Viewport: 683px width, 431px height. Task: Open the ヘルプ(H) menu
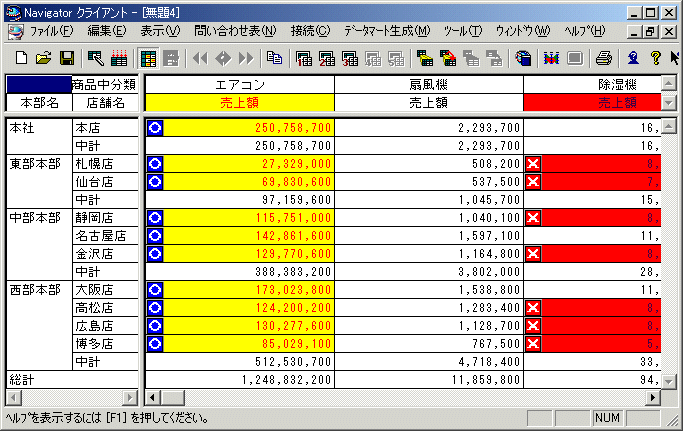[585, 31]
